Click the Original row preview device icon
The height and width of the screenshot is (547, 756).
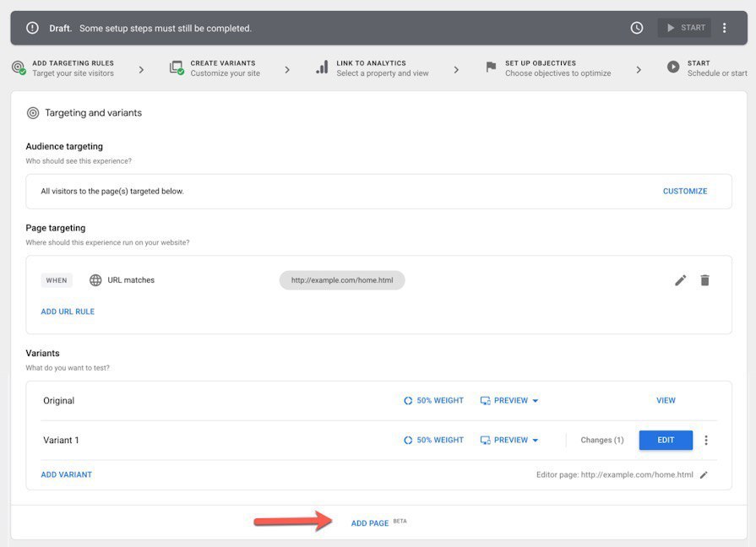pos(485,400)
